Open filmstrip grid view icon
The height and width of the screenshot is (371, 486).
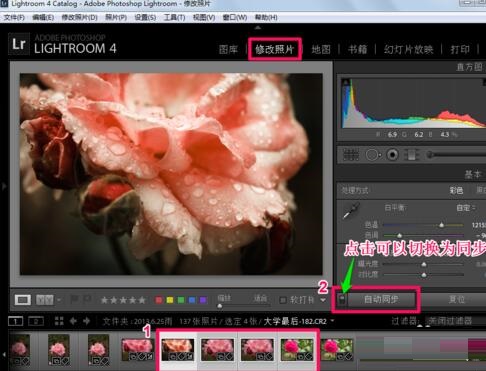59,321
